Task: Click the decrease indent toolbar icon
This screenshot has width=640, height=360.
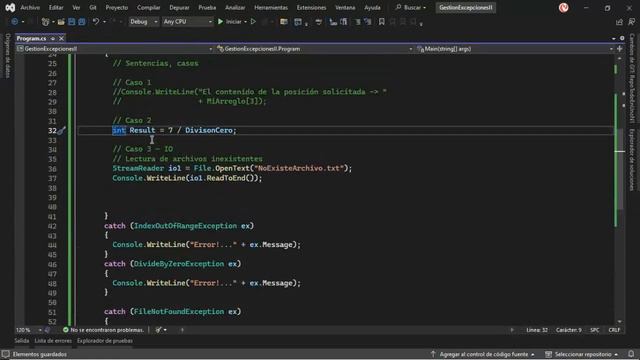Action: 333,22
